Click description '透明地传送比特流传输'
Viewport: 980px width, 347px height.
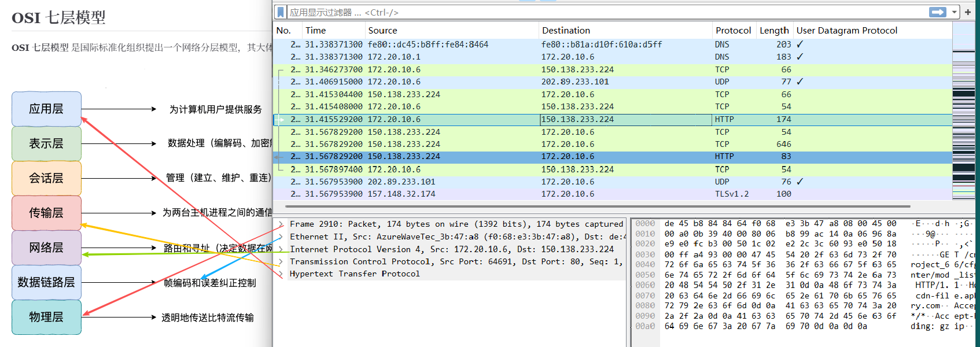[x=208, y=318]
